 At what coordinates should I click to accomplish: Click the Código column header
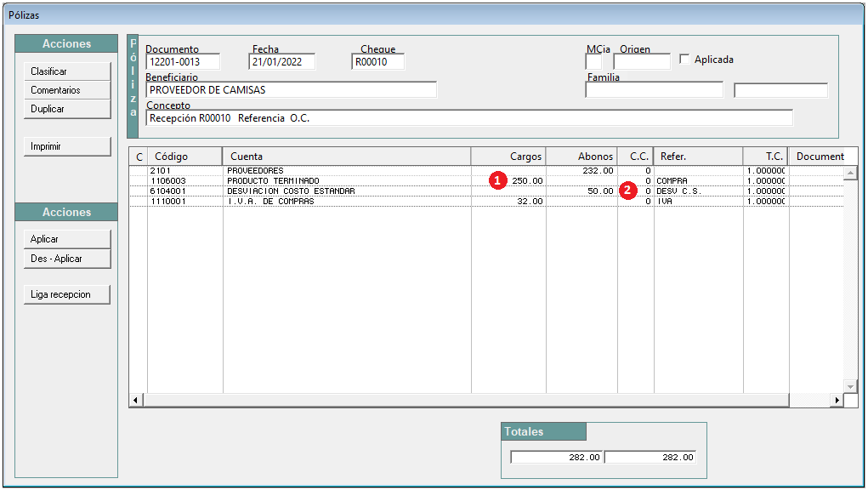pos(184,157)
